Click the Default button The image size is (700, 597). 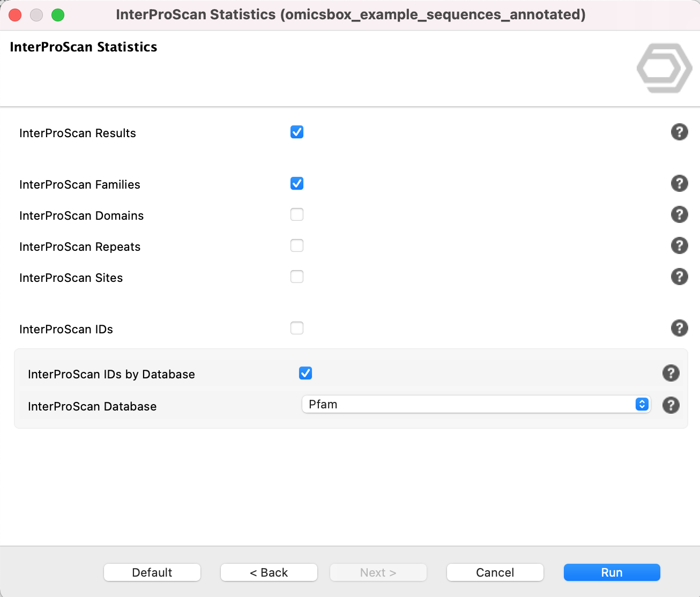pos(152,572)
